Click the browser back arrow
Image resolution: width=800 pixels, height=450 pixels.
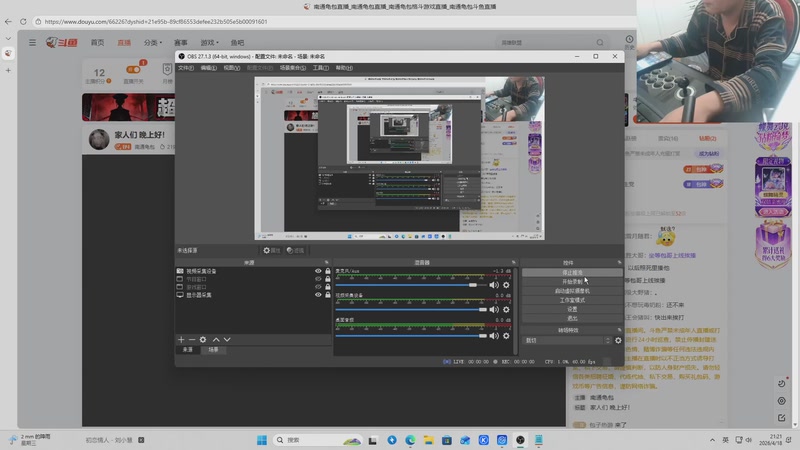(x=8, y=21)
